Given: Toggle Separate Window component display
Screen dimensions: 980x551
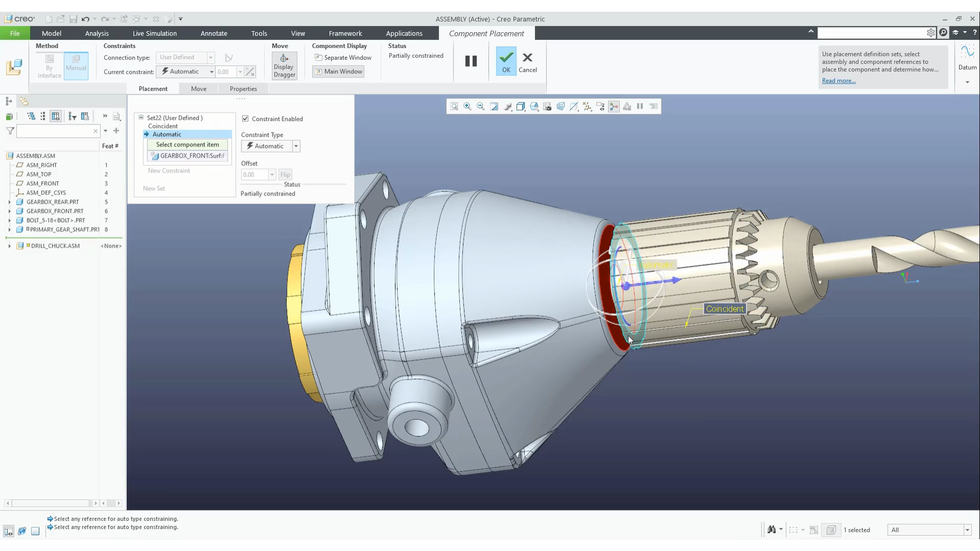Looking at the screenshot, I should pos(342,58).
